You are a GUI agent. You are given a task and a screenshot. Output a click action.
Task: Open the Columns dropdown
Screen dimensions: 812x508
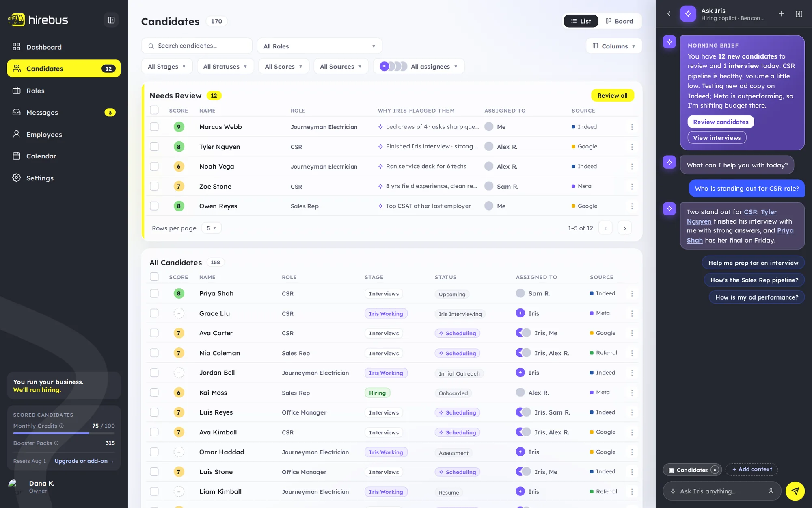tap(614, 46)
